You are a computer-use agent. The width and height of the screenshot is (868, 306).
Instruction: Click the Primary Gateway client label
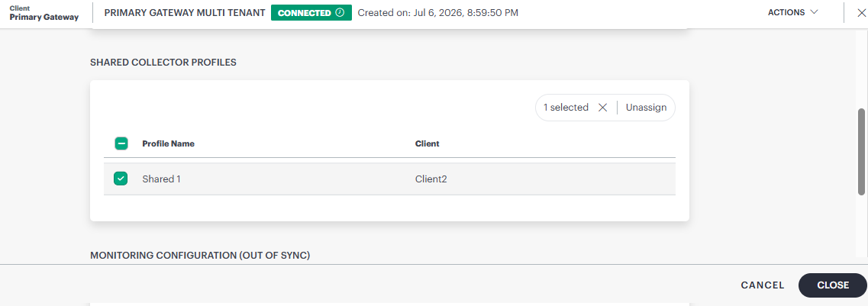point(44,17)
